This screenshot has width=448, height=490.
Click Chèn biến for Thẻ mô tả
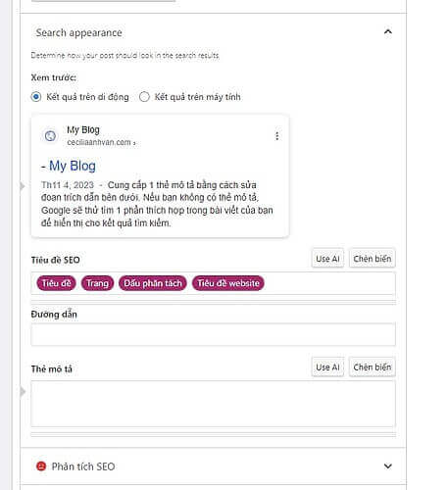[x=373, y=367]
